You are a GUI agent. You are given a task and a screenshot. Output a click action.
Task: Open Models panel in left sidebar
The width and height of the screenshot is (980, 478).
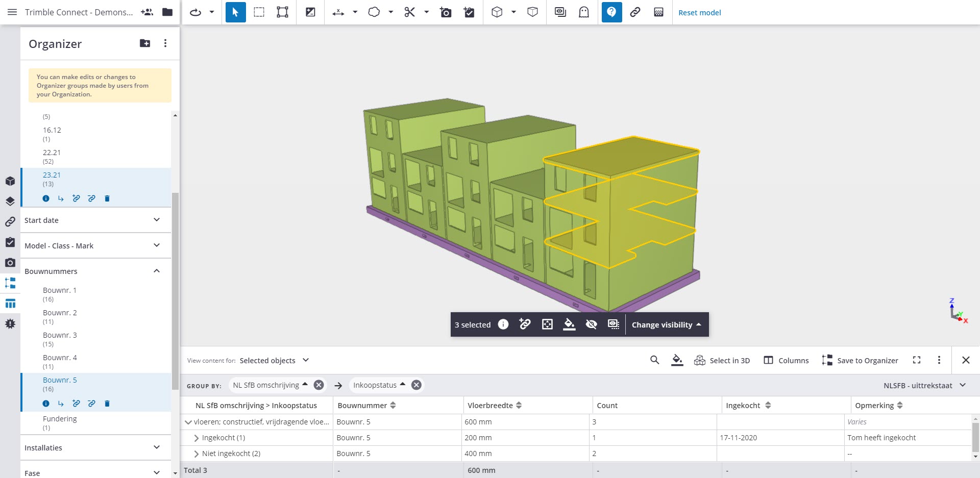10,181
